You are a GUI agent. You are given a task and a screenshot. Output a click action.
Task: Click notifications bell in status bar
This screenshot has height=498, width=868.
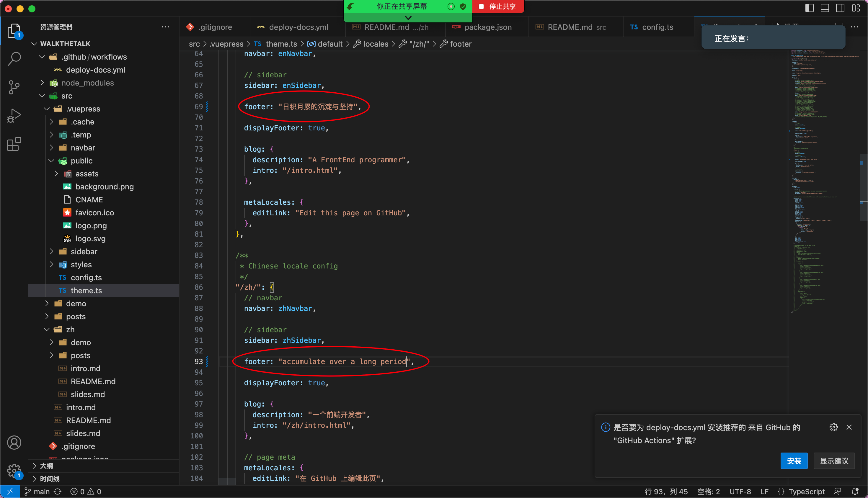tap(855, 492)
